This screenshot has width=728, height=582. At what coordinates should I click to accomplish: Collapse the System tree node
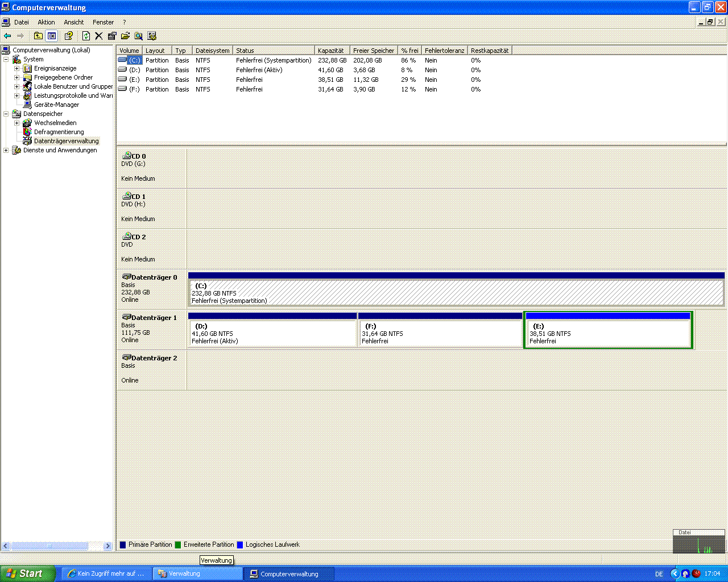[6, 59]
